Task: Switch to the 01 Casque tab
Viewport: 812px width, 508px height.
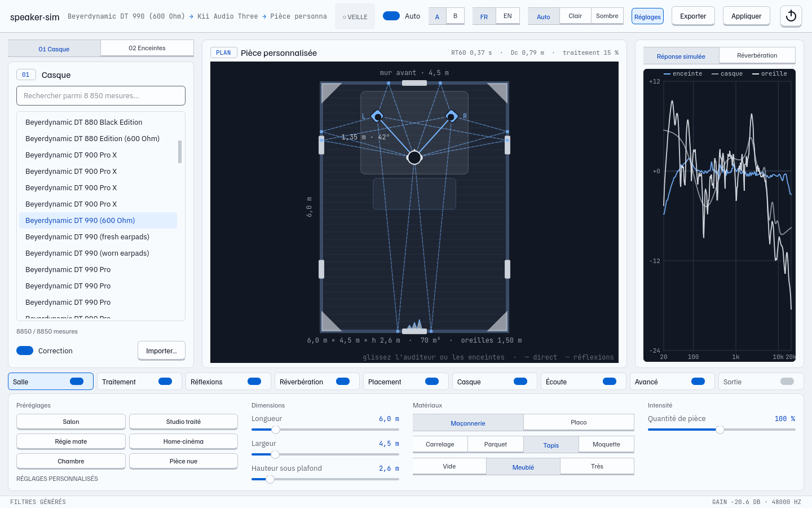Action: (54, 49)
